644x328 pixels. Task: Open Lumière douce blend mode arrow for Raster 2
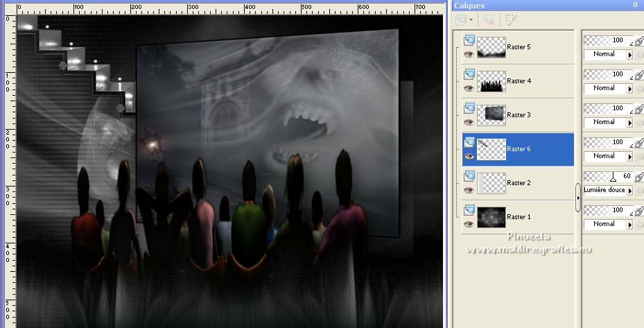(629, 191)
